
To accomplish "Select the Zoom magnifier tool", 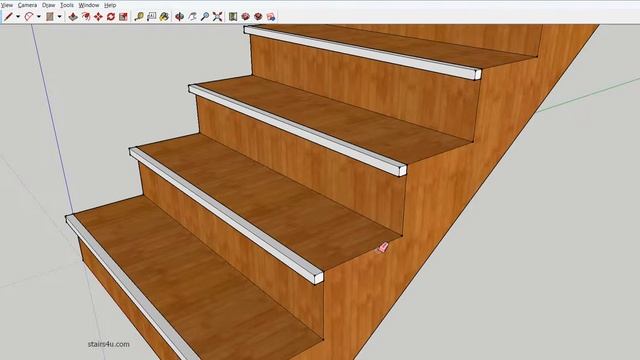I will point(205,17).
